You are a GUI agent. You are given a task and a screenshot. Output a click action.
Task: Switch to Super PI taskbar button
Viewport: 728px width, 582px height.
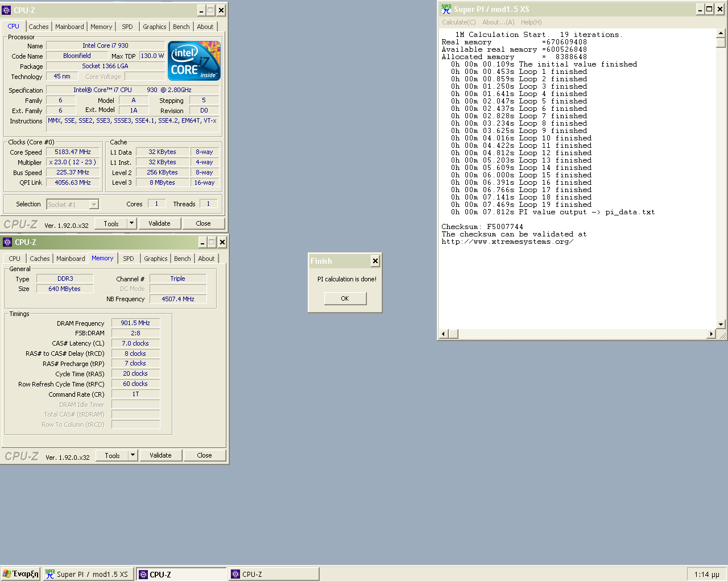89,574
